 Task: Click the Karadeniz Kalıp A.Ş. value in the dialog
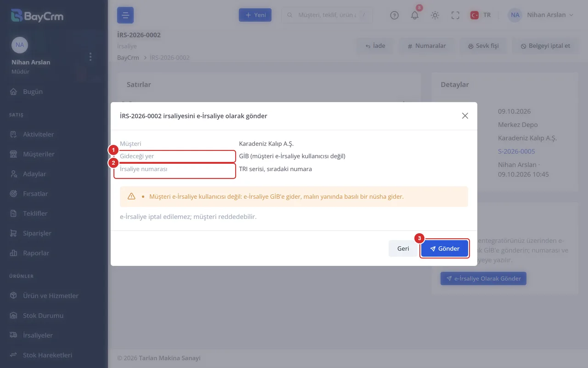coord(266,144)
